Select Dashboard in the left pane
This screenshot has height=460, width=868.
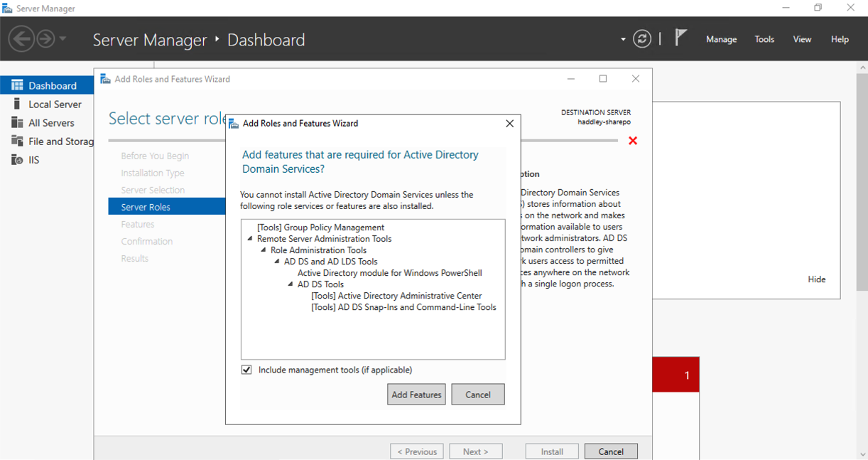(x=47, y=85)
